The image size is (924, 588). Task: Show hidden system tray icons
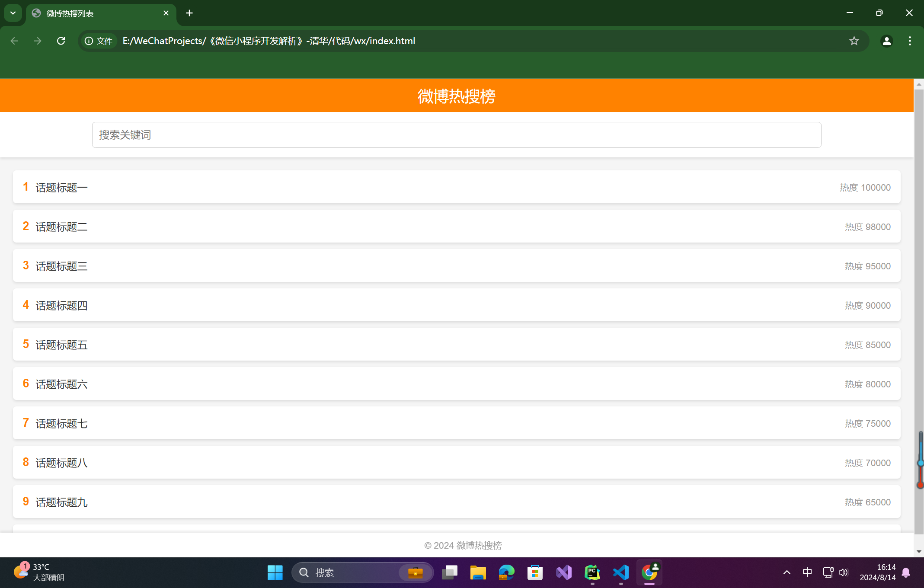(x=787, y=572)
